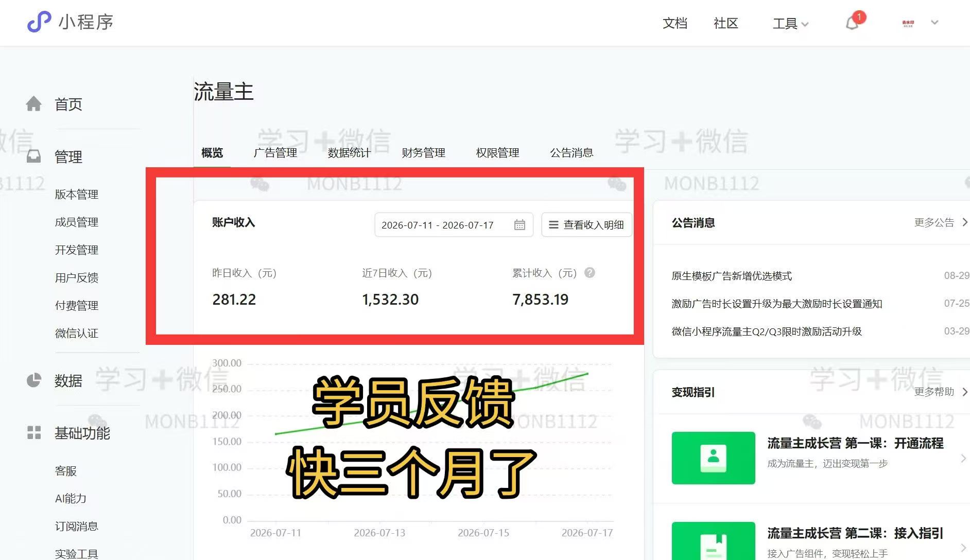Viewport: 970px width, 560px height.
Task: Select 基础功能 in the sidebar
Action: (82, 433)
